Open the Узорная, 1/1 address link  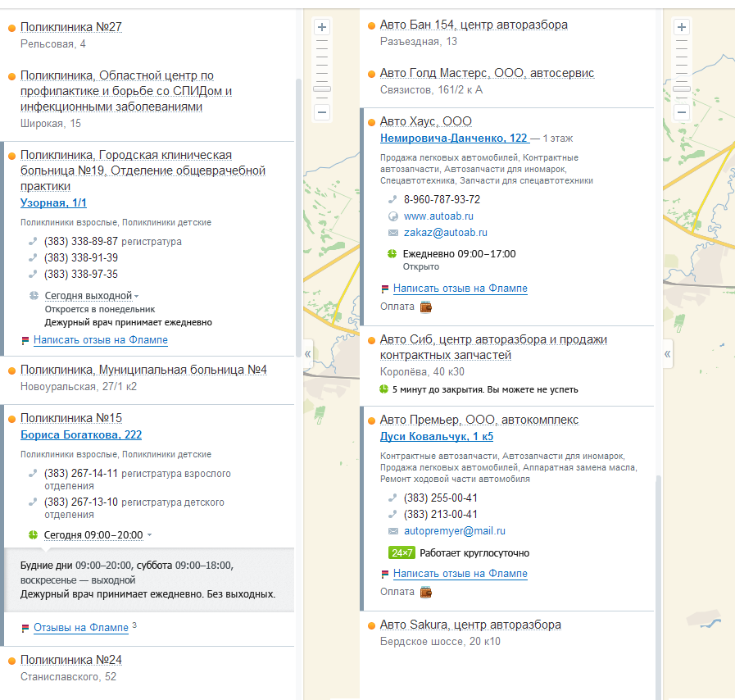53,203
